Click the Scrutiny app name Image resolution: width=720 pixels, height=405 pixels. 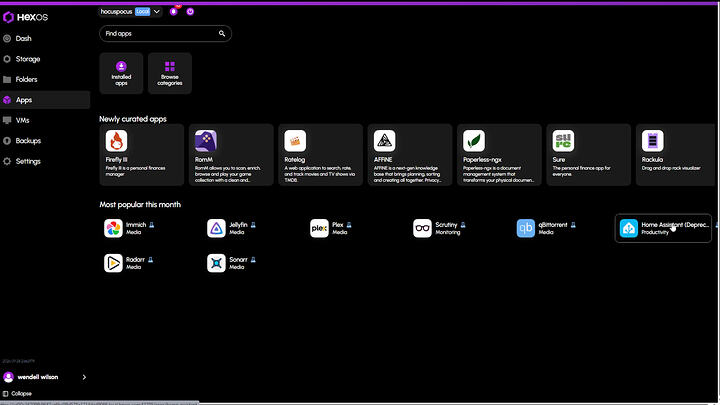[x=446, y=225]
